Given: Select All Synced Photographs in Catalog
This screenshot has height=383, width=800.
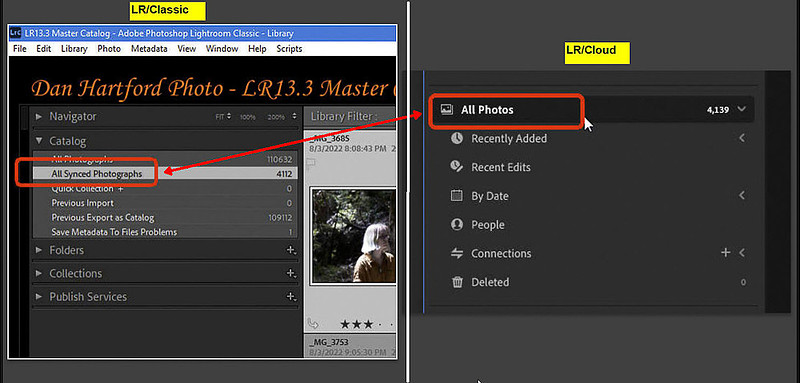Looking at the screenshot, I should point(165,174).
